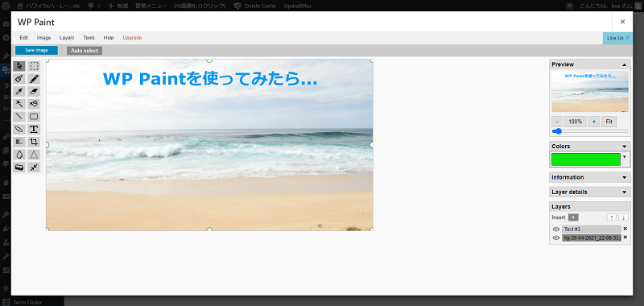Insert a new layer with plus button
This screenshot has width=644, height=306.
coord(573,217)
